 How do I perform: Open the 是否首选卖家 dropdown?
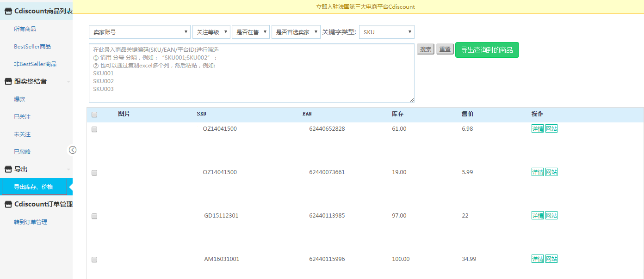(x=296, y=32)
